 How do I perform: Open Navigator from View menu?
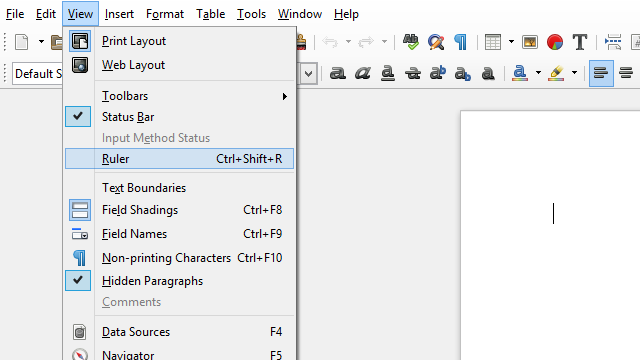(x=180, y=353)
